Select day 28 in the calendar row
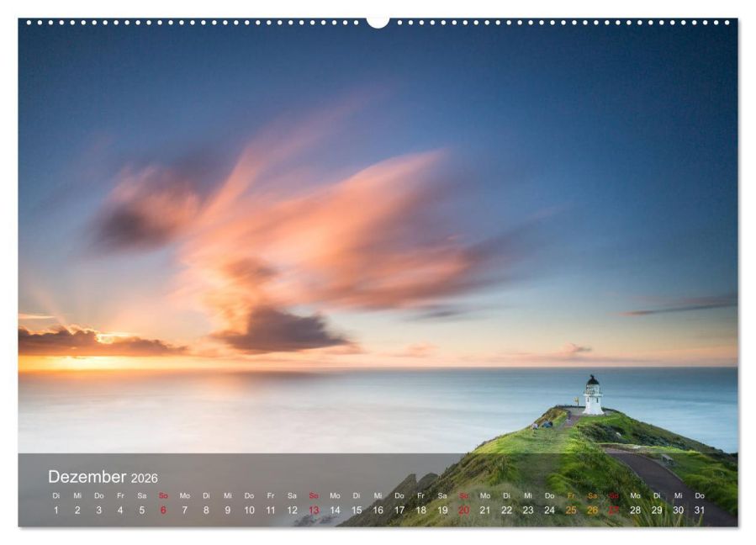Screen dimensions: 756x545 point(635,511)
